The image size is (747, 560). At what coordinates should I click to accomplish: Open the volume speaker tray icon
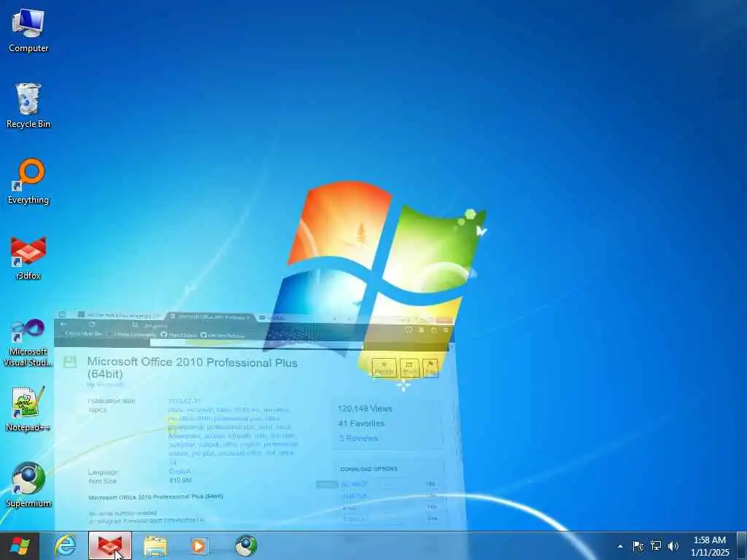click(x=673, y=546)
